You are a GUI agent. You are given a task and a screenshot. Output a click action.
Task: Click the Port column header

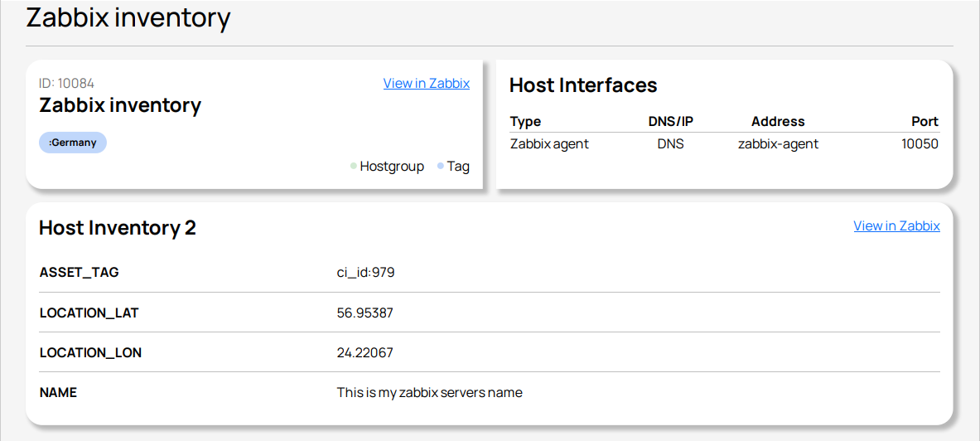925,121
